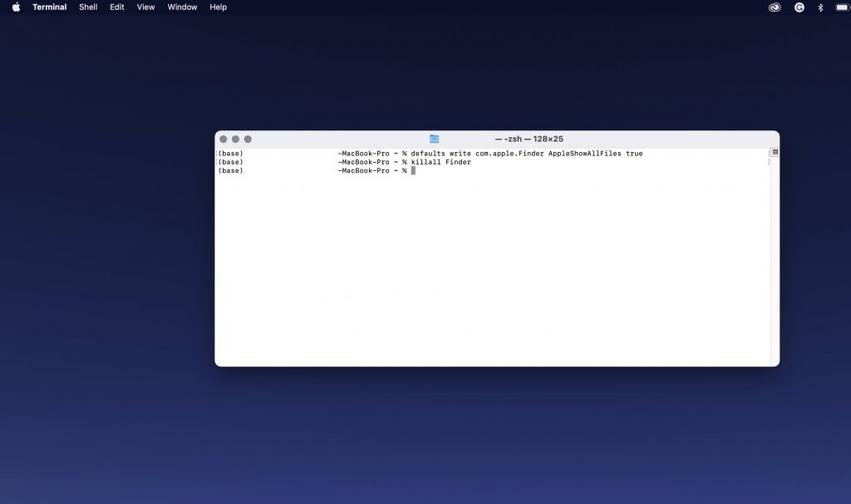851x504 pixels.
Task: Open the Bluetooth status menu
Action: [x=820, y=7]
